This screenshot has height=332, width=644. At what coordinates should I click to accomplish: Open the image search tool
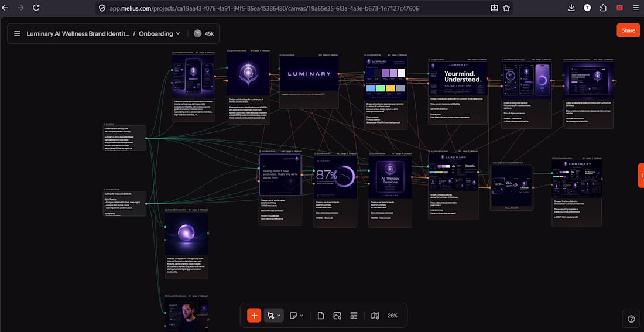[337, 316]
